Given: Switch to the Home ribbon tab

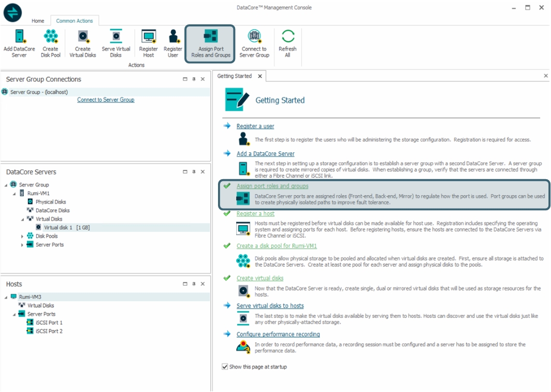Looking at the screenshot, I should click(x=38, y=21).
